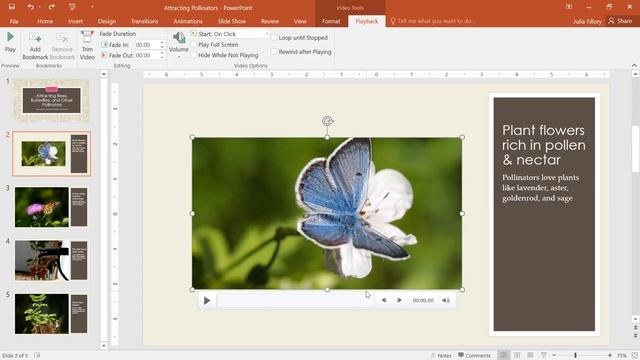640x360 pixels.
Task: Open Ribbon Display Options icon
Action: [569, 7]
